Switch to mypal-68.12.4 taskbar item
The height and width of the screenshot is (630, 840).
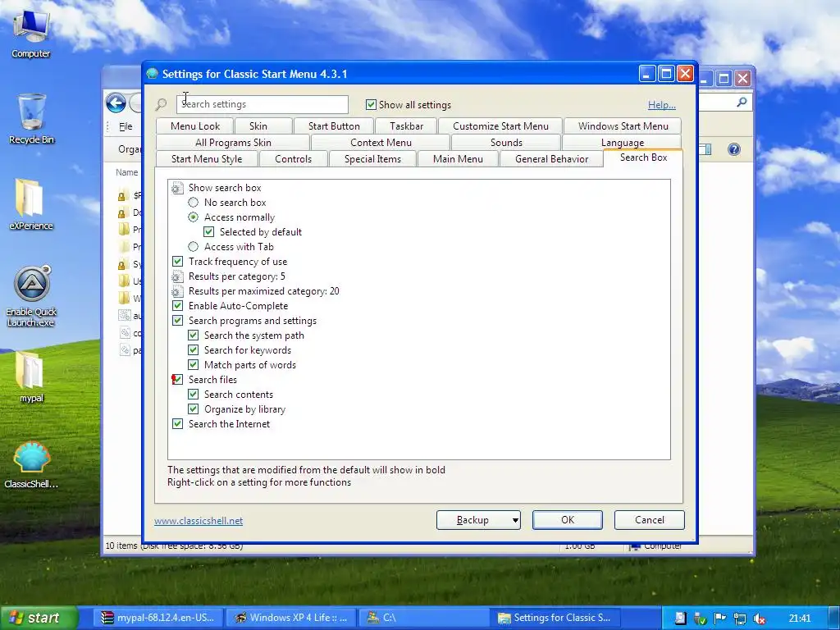[x=158, y=618]
